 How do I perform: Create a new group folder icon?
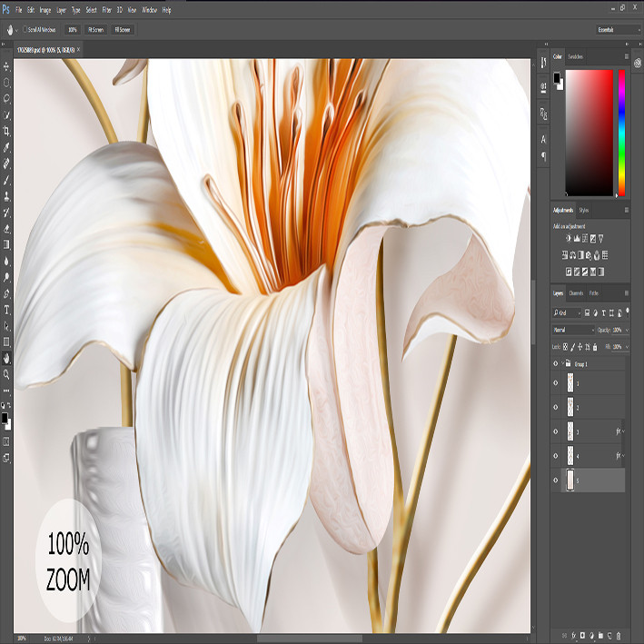click(x=600, y=636)
